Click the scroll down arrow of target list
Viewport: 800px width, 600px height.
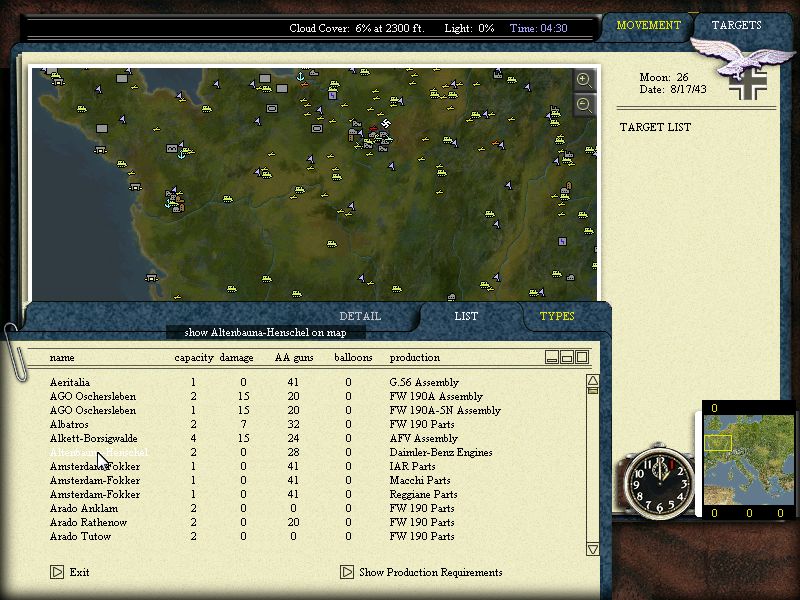tap(592, 549)
